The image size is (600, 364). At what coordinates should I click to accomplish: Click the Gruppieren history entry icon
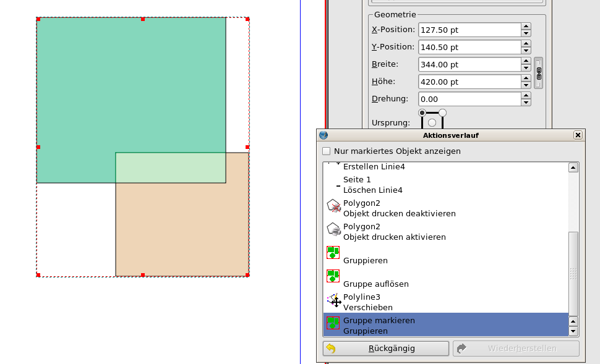click(x=333, y=253)
